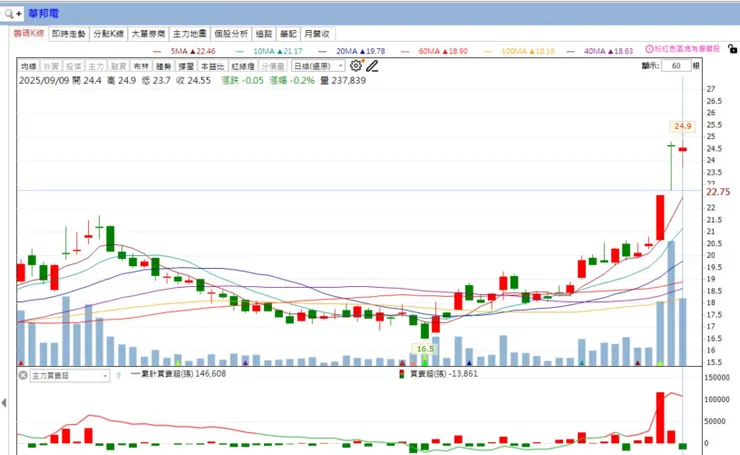This screenshot has width=740, height=455.
Task: Click the teal triangle chart marker
Action: tap(582, 363)
